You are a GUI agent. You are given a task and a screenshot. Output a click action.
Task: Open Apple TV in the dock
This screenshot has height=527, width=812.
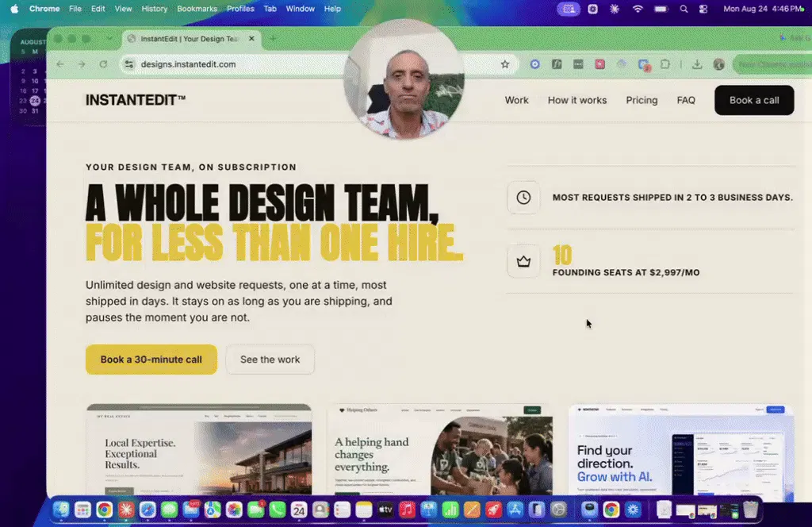point(385,510)
